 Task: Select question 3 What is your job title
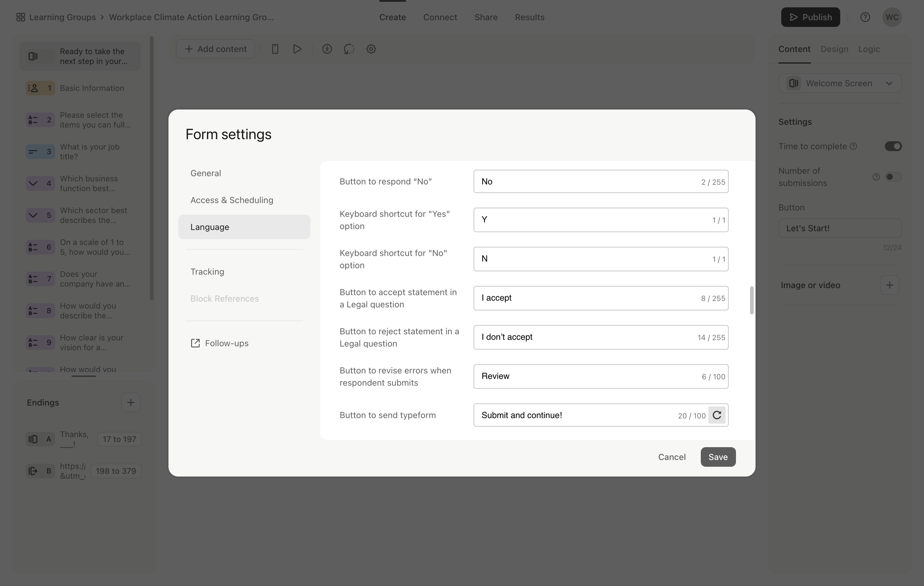coord(80,152)
